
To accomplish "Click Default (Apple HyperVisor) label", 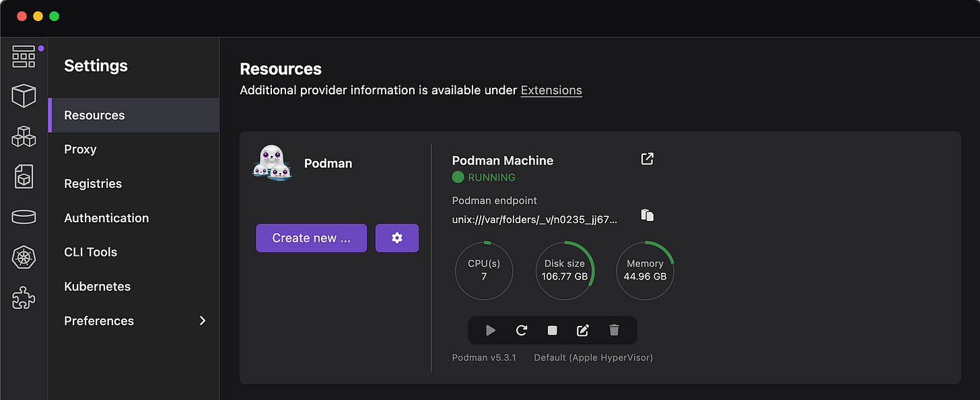I will [594, 358].
